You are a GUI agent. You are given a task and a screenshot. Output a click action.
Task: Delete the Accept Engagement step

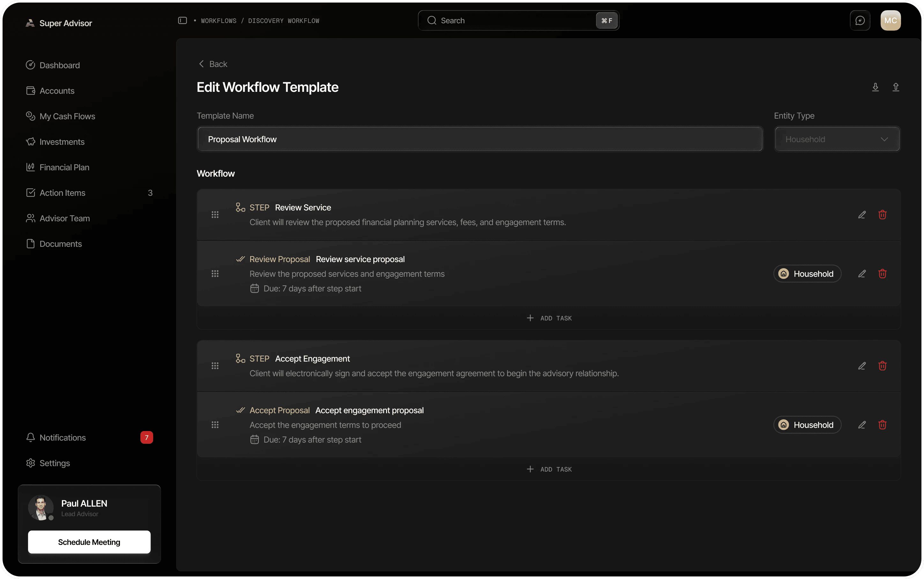point(882,366)
